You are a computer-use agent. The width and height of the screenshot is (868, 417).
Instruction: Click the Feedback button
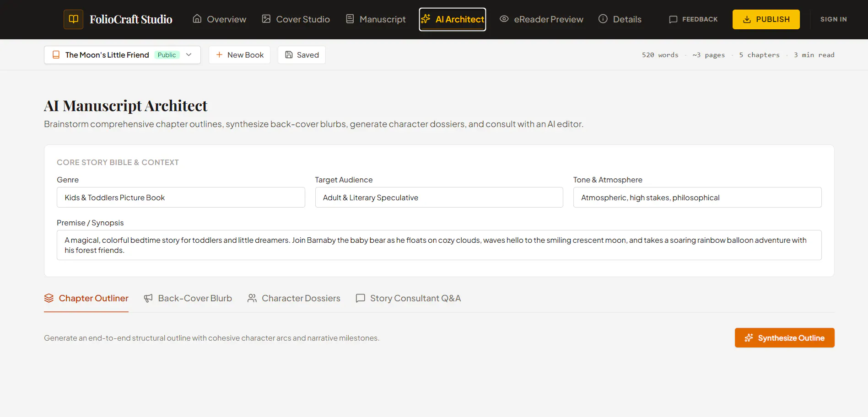coord(693,19)
